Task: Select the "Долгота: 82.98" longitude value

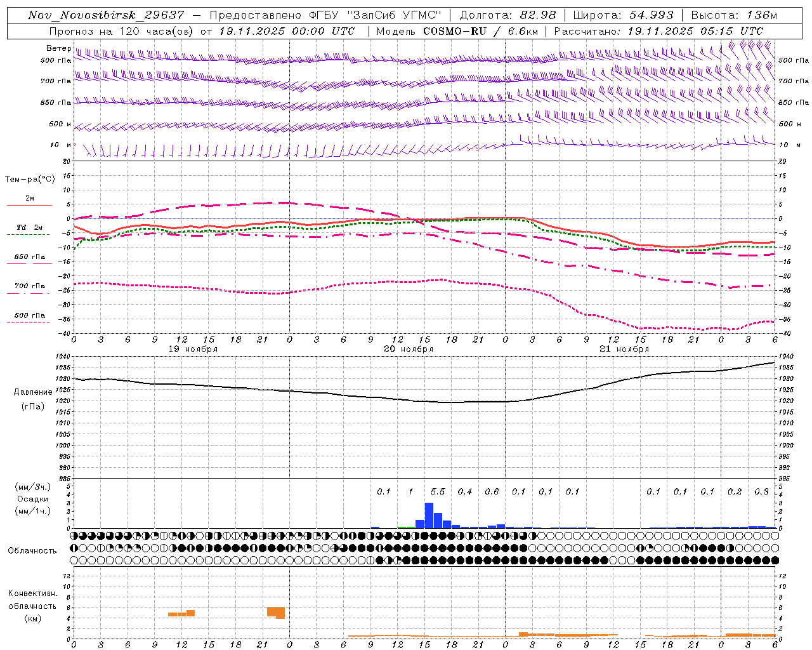Action: [x=507, y=15]
